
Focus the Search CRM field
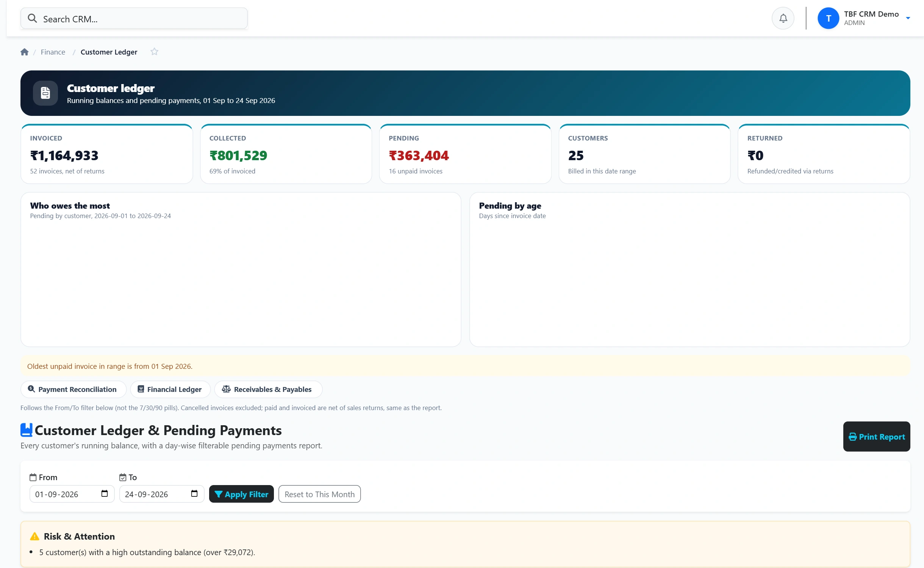pos(134,19)
